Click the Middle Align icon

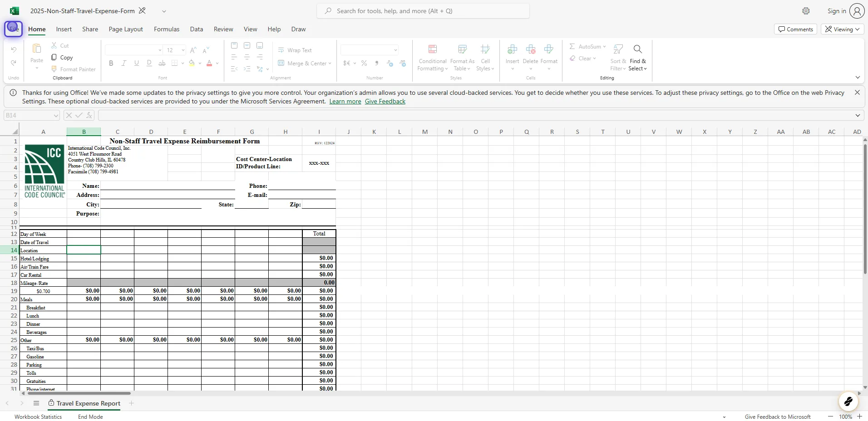click(247, 45)
